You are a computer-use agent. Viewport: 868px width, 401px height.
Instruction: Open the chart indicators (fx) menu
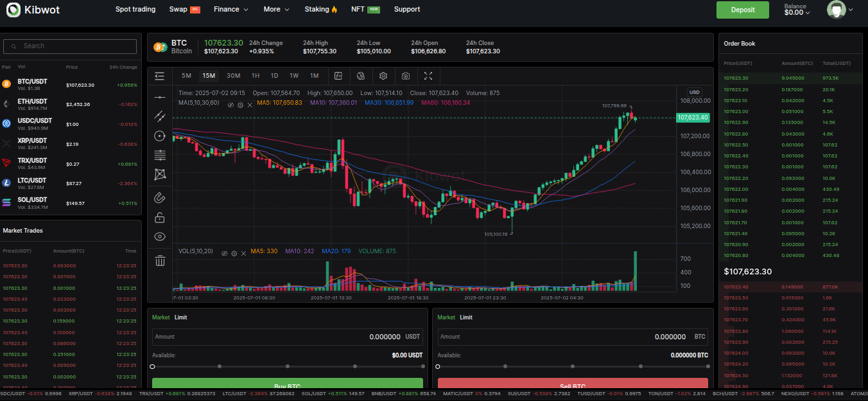[338, 76]
